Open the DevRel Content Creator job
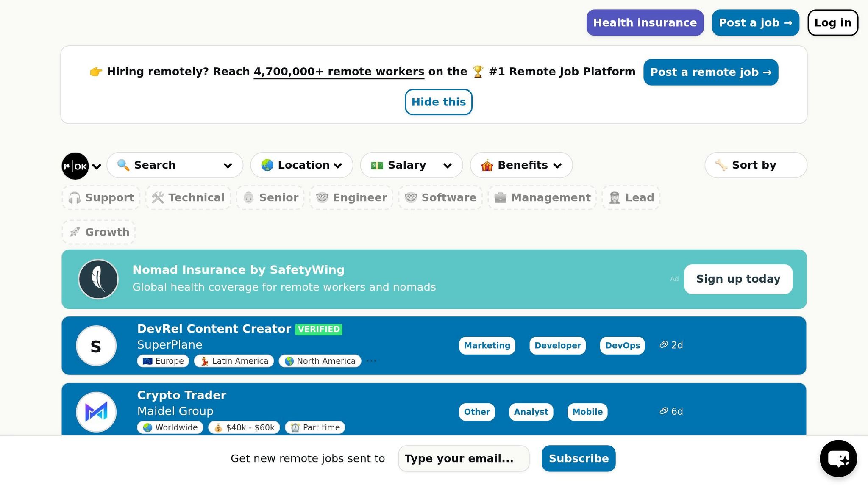The image size is (868, 488). (214, 329)
